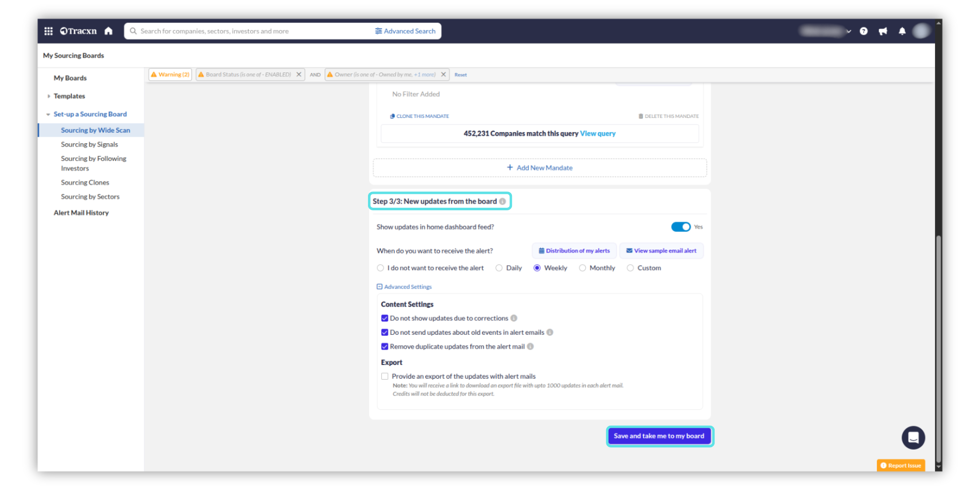The image size is (980, 490).
Task: Open the apps grid menu icon
Action: pos(48,31)
